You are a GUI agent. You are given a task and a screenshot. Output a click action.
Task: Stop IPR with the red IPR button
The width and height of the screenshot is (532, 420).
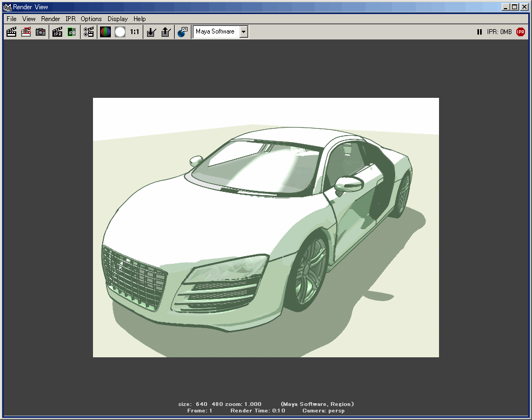click(520, 32)
